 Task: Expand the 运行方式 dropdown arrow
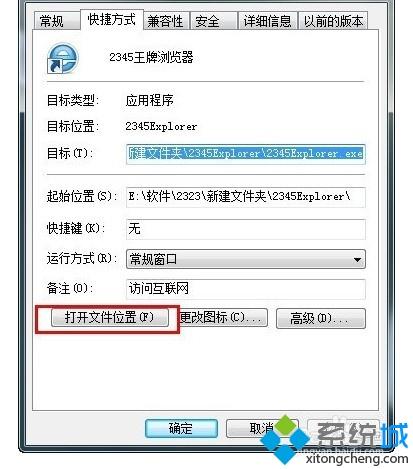357,259
